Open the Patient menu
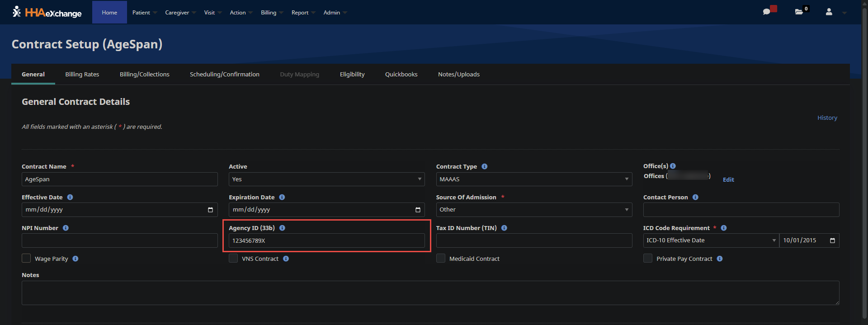 (x=141, y=13)
